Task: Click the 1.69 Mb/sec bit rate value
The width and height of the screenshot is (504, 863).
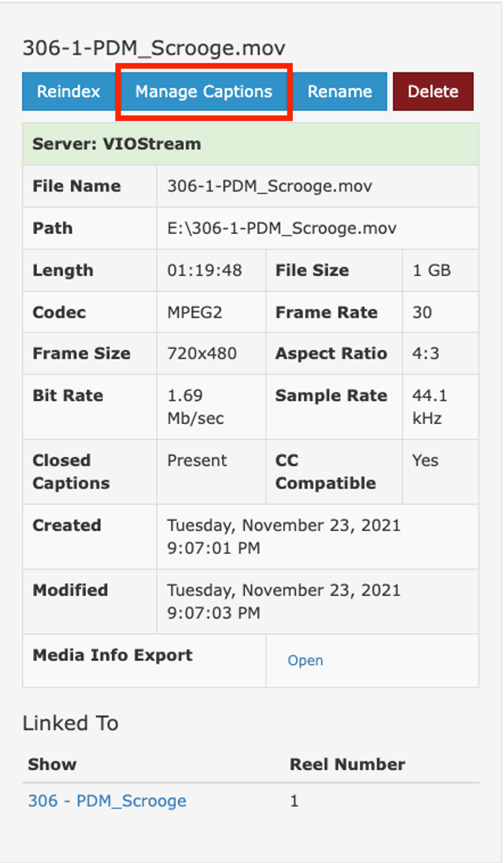Action: coord(195,407)
